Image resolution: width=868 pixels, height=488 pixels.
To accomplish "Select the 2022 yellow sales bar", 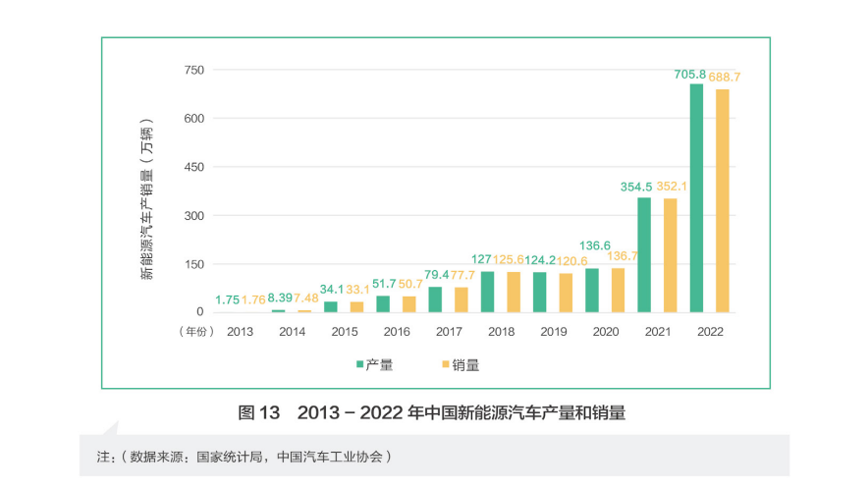I will coord(722,201).
